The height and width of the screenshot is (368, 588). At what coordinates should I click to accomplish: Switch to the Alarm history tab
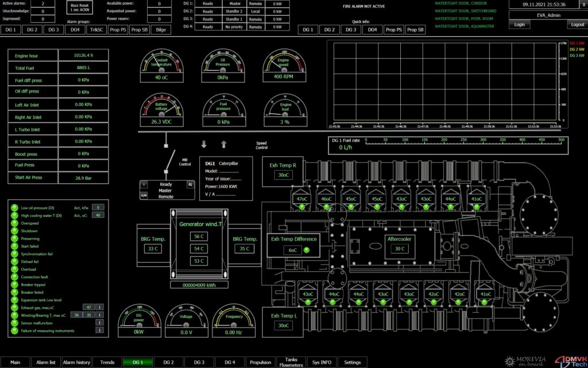point(76,362)
